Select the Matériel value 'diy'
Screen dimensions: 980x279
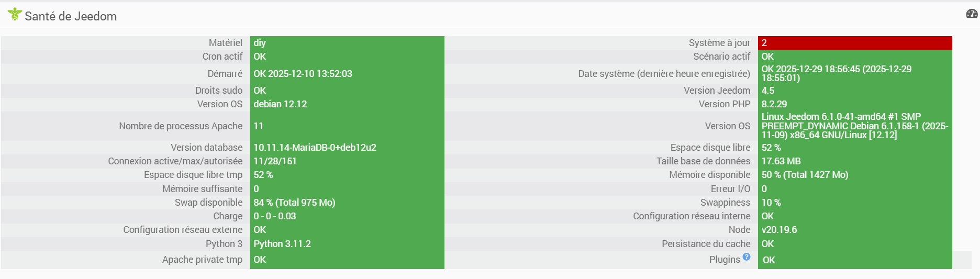(x=260, y=43)
